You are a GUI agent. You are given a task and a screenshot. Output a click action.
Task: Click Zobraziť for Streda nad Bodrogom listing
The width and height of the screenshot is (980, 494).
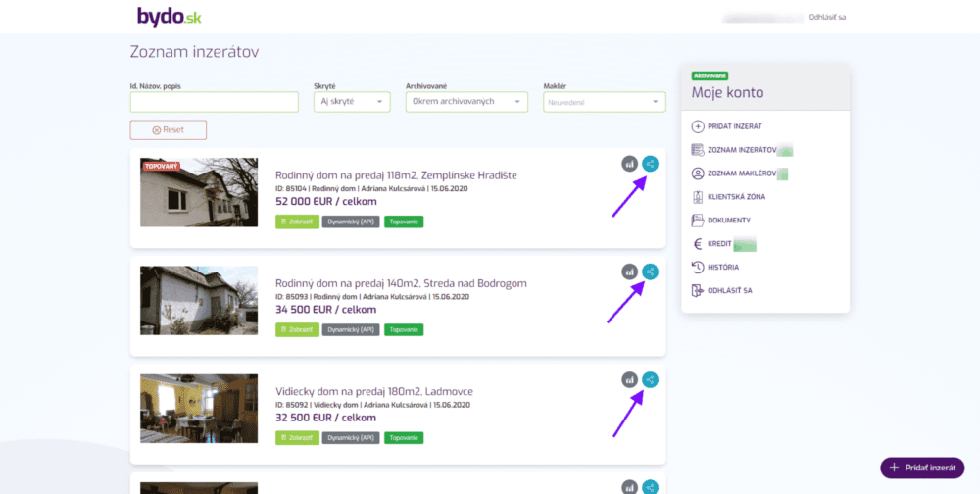[298, 329]
